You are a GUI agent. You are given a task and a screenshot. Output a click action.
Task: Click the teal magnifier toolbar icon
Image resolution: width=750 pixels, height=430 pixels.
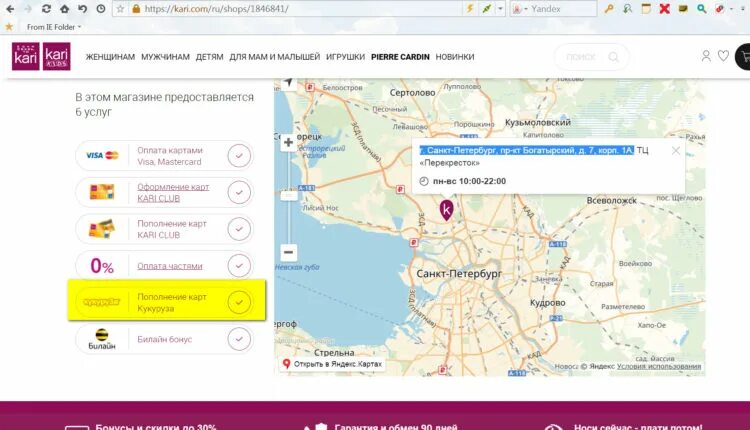[x=701, y=9]
